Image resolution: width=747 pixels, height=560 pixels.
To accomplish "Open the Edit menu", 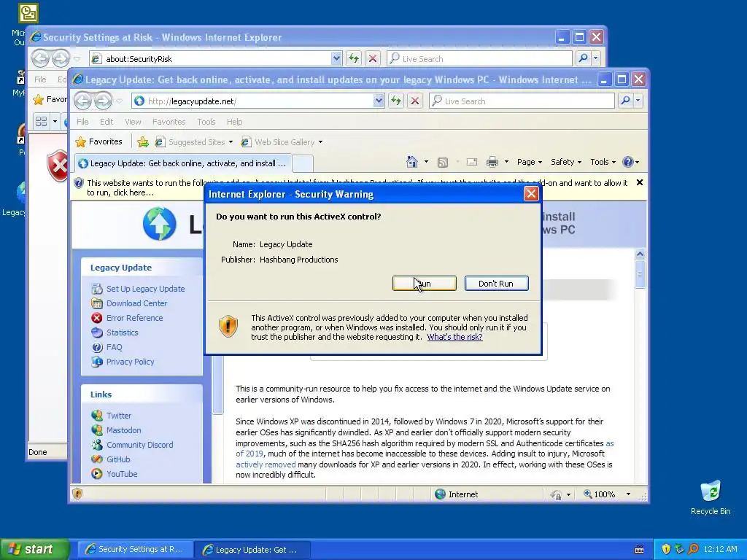I will tap(107, 122).
